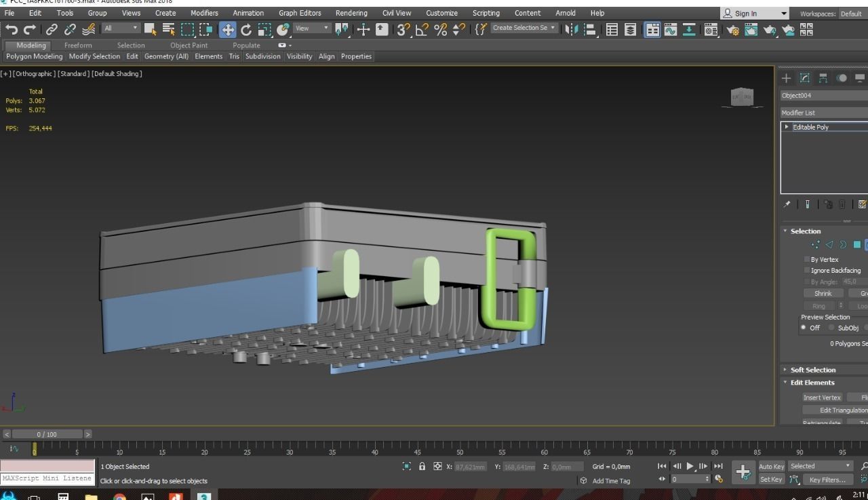Image resolution: width=868 pixels, height=500 pixels.
Task: Open Render Setup from the toolbar
Action: click(733, 29)
